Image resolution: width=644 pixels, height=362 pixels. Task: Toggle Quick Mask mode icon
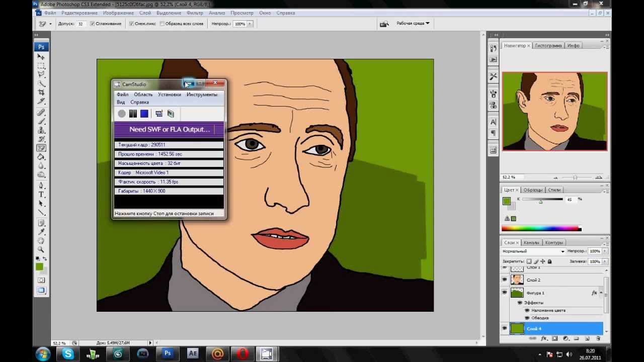tap(41, 280)
